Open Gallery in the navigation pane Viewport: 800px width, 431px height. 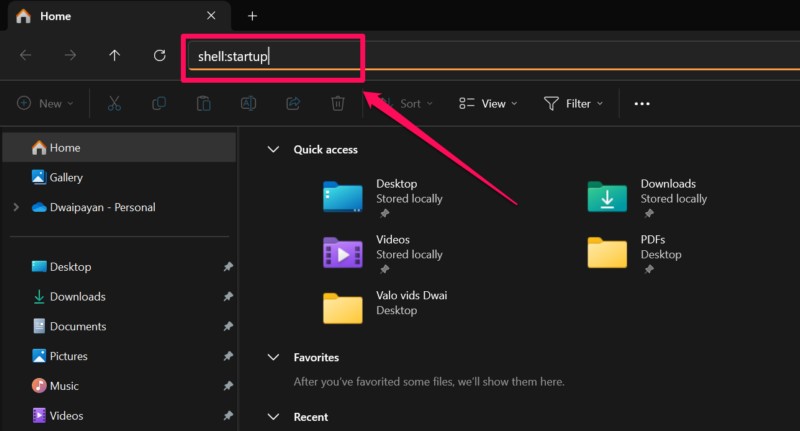(x=66, y=177)
